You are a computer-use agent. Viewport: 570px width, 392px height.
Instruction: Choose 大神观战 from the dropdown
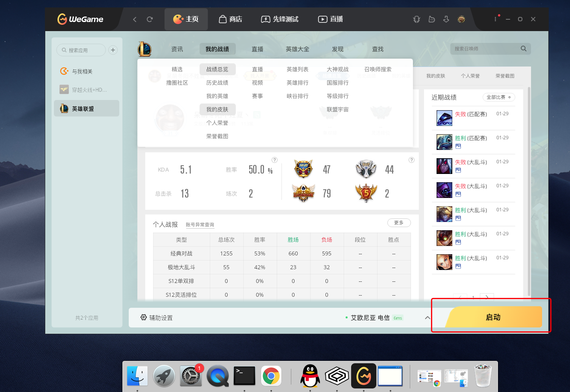(338, 69)
